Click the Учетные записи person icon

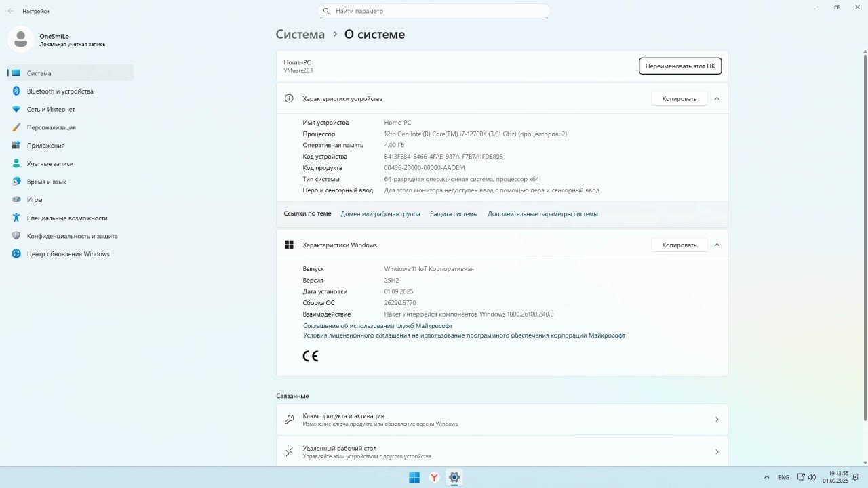pyautogui.click(x=16, y=163)
